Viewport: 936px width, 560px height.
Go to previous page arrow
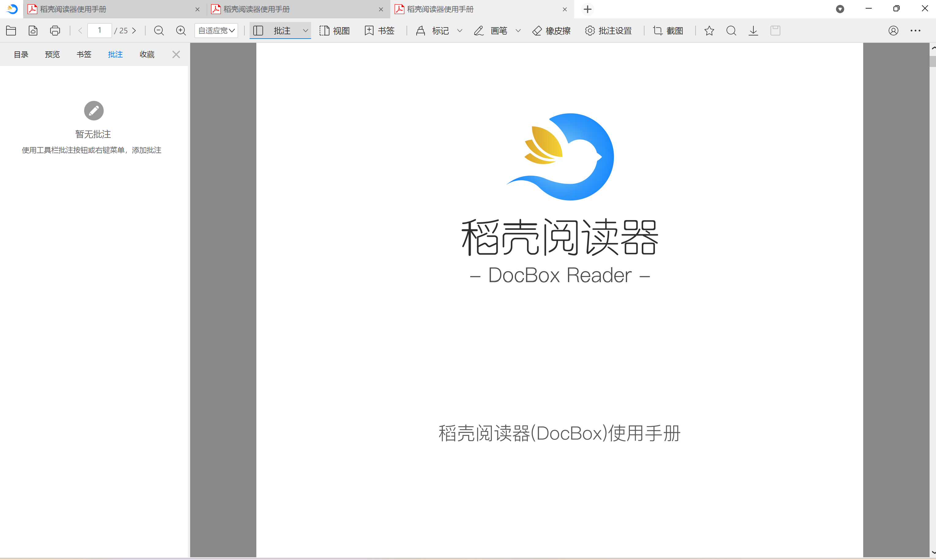(80, 31)
